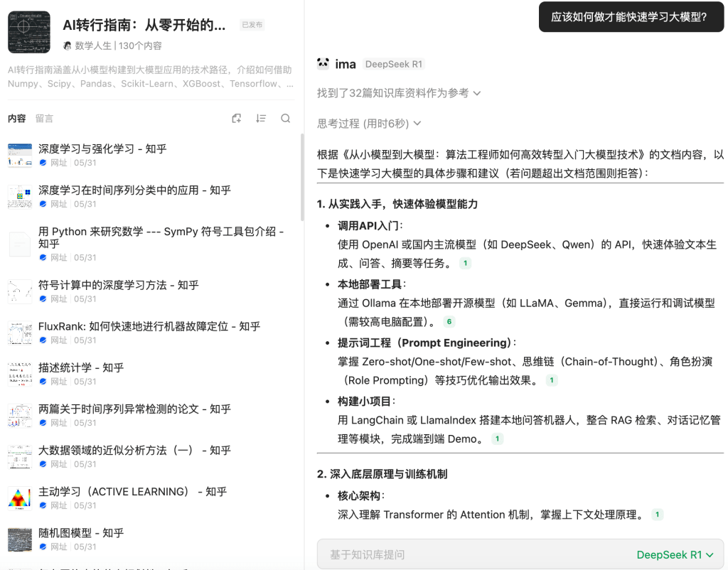Select the 内容 tab
Screen dimensions: 728x570
pyautogui.click(x=16, y=119)
